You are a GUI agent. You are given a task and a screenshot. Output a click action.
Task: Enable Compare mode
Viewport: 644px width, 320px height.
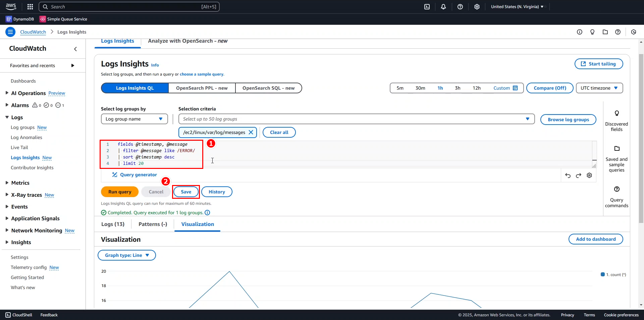(549, 88)
